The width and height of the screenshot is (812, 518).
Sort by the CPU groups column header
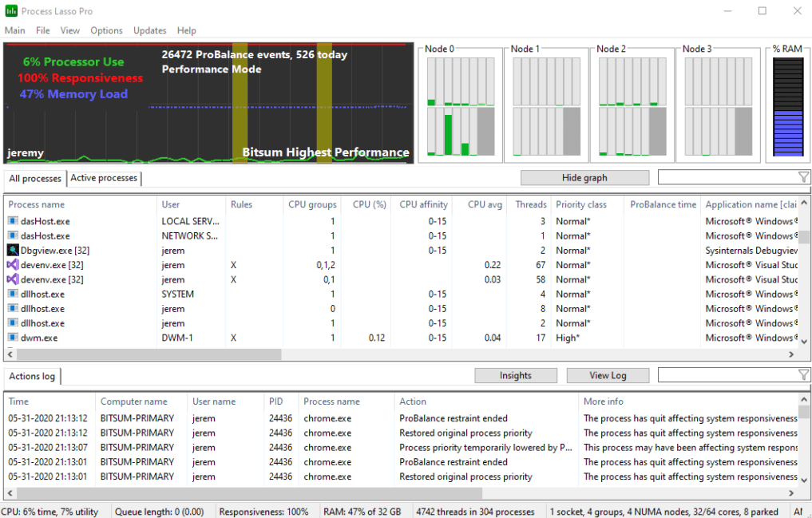click(x=312, y=204)
